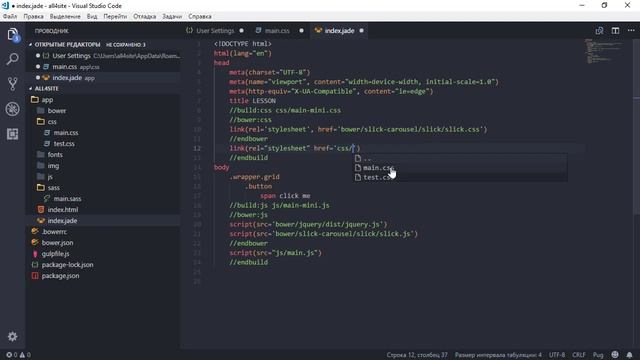Open the Перейти menu

point(115,17)
